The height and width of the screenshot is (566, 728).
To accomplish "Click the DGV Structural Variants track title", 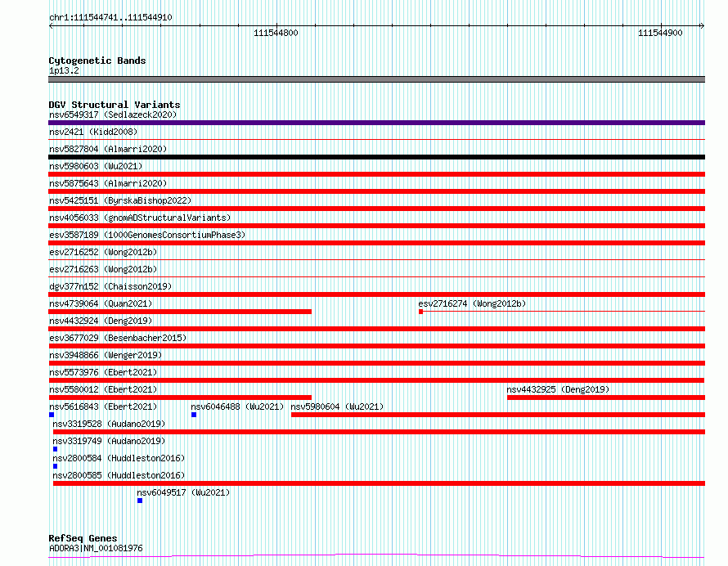I will [x=115, y=105].
